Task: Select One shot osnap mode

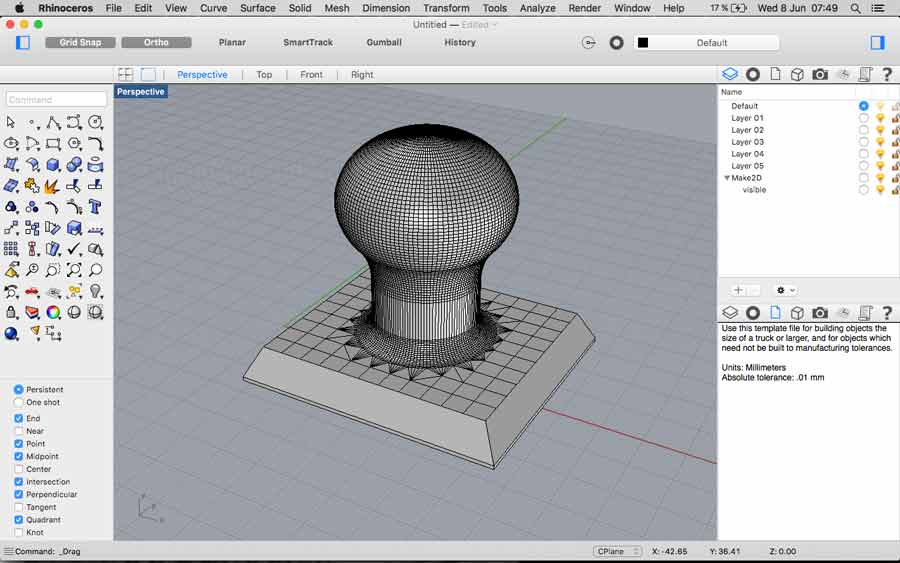Action: point(18,402)
